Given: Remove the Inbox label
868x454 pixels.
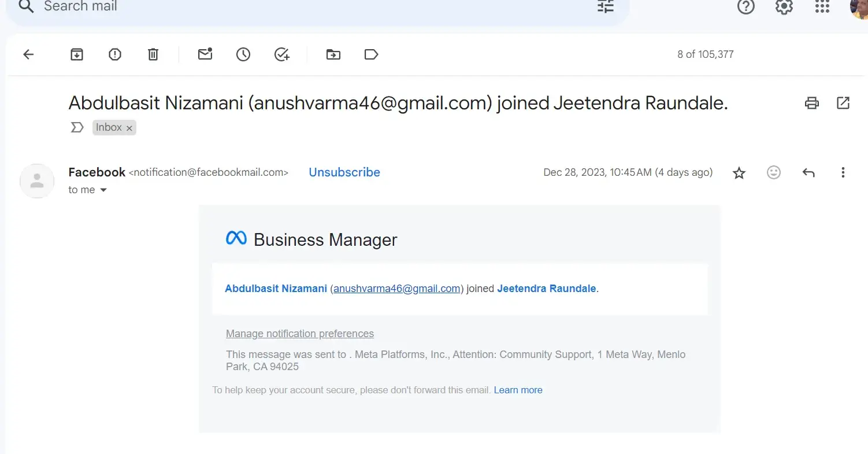Looking at the screenshot, I should [129, 128].
